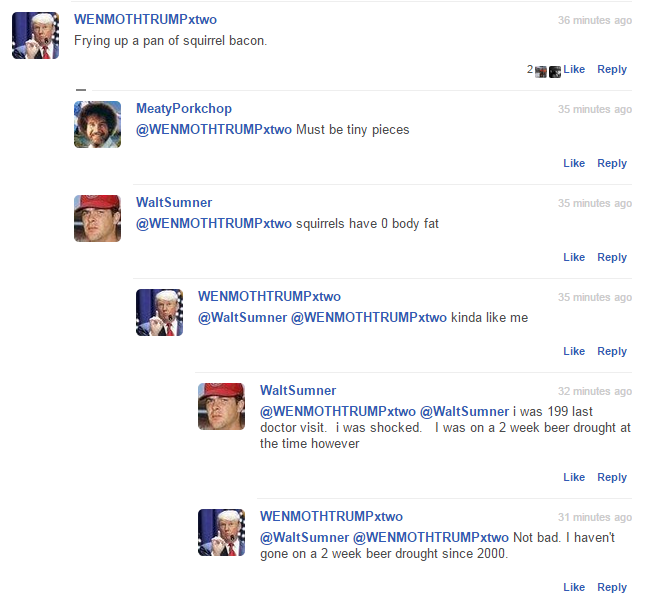The height and width of the screenshot is (605, 656).
Task: Like MeatyPorkchop's tiny pieces comment
Action: [x=574, y=163]
